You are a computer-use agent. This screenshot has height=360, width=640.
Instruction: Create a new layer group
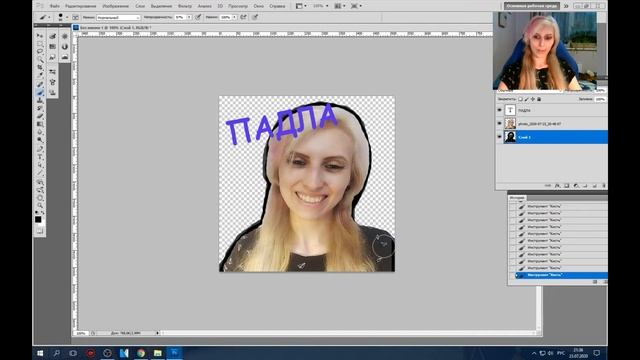tap(585, 186)
